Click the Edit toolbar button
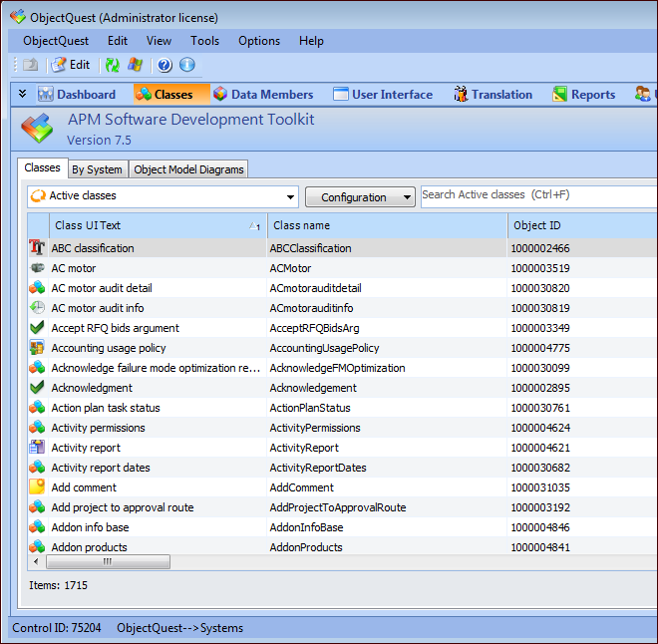Viewport: 658px width, 644px height. pos(70,65)
